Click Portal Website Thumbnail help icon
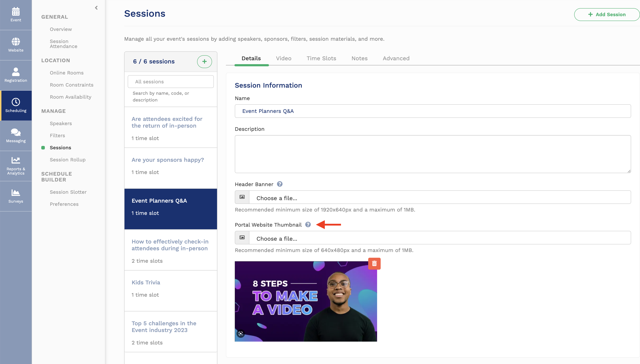 coord(308,225)
